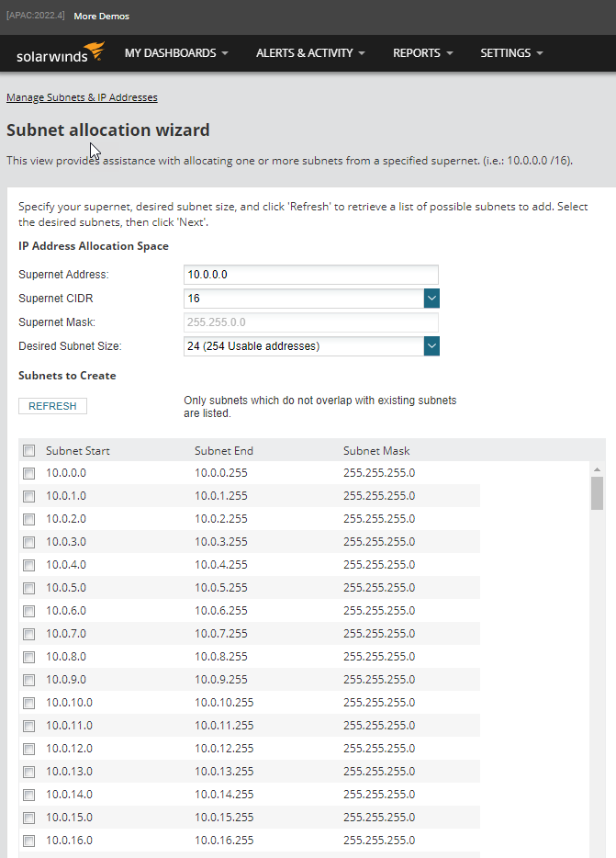Click the 10.0.10.255 subnet end cell
616x858 pixels.
224,703
